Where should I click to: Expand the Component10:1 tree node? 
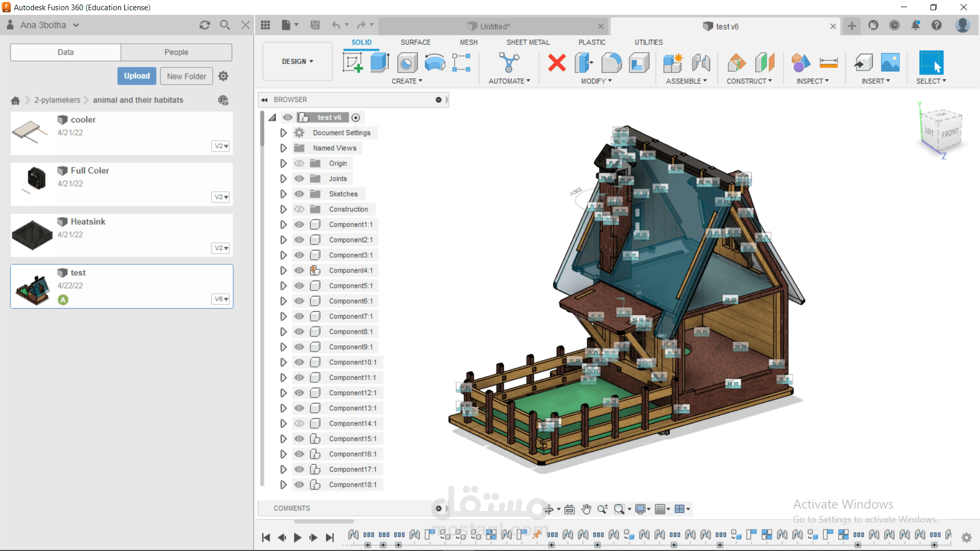(x=283, y=362)
